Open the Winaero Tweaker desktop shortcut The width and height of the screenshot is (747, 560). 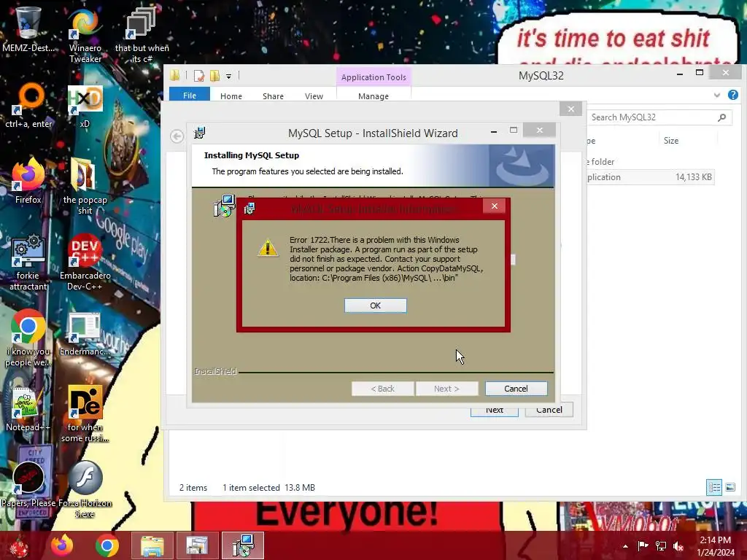85,34
